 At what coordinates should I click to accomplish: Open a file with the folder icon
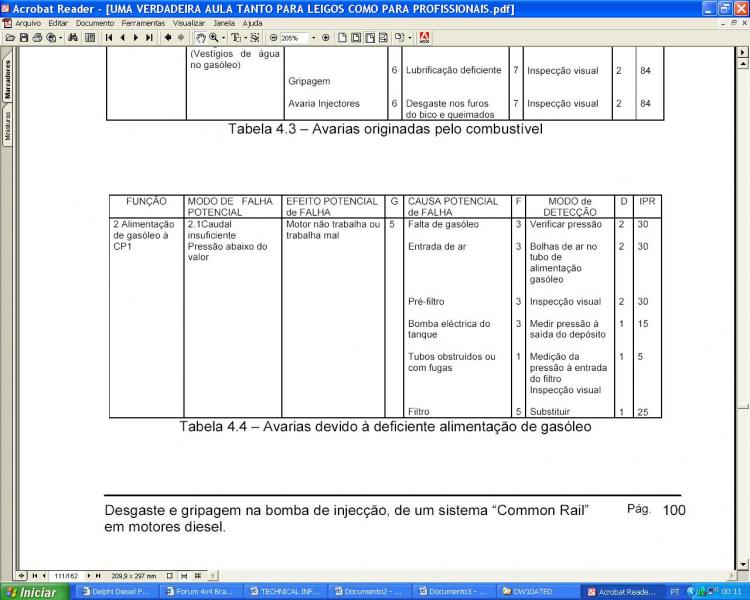pos(10,38)
